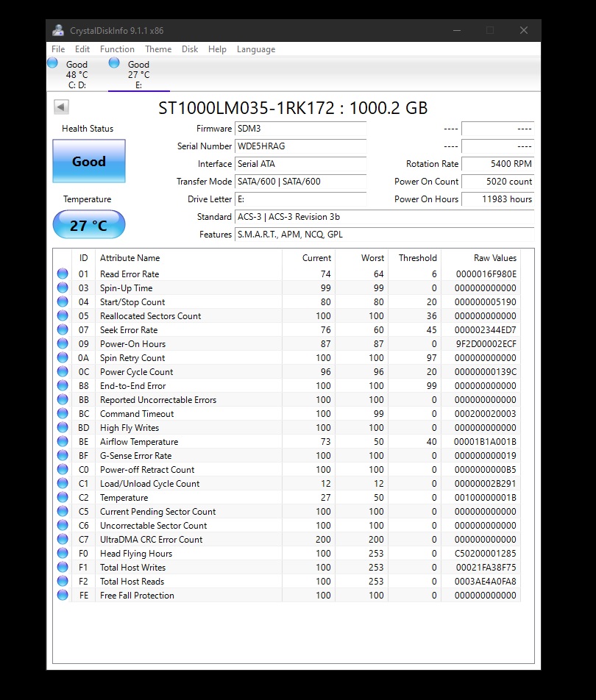
Task: Click the Interface field Serial ATA
Action: pos(301,164)
